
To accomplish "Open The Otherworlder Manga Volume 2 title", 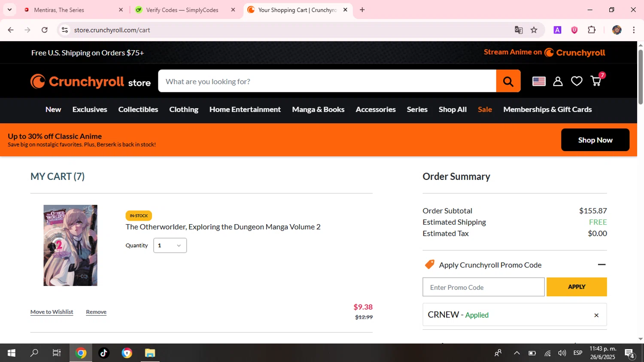I will pyautogui.click(x=223, y=227).
